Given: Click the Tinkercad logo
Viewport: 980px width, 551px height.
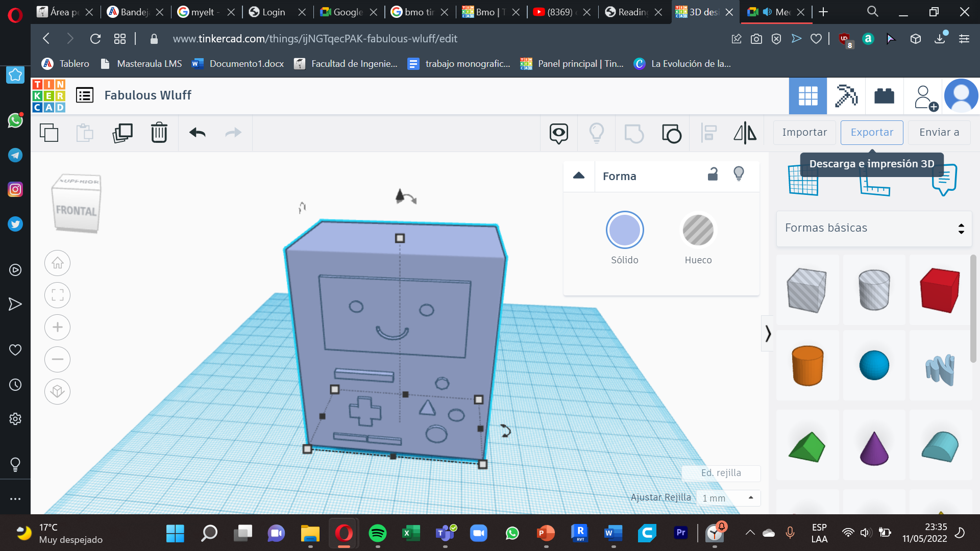Looking at the screenshot, I should (x=48, y=95).
